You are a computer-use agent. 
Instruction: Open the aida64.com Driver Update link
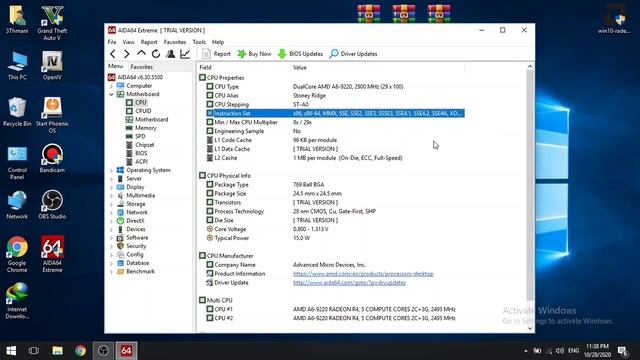[349, 283]
